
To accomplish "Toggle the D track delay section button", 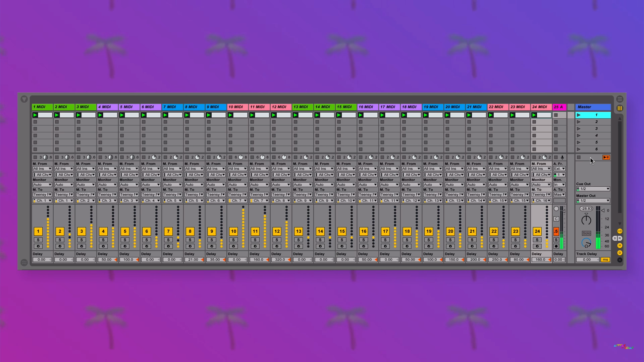I will (620, 253).
